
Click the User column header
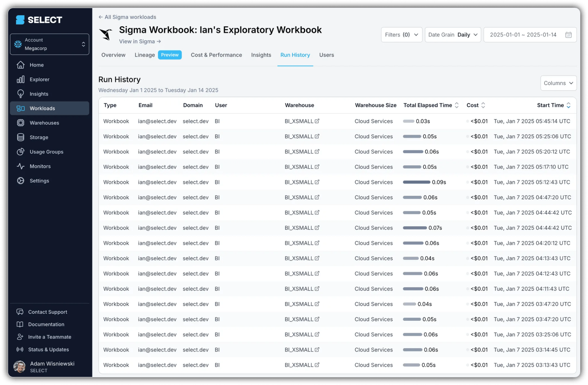(x=221, y=105)
